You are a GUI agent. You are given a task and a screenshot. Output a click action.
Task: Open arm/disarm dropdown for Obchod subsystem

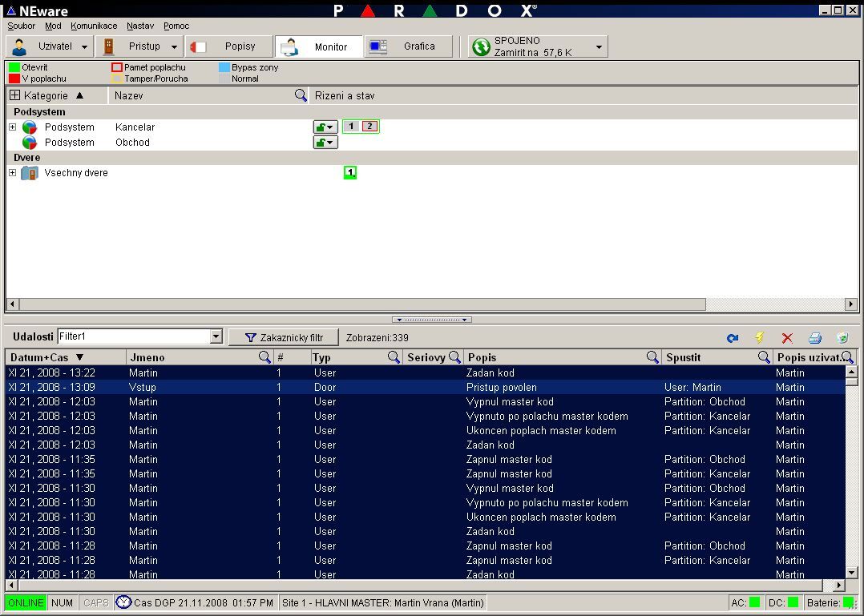pyautogui.click(x=325, y=143)
